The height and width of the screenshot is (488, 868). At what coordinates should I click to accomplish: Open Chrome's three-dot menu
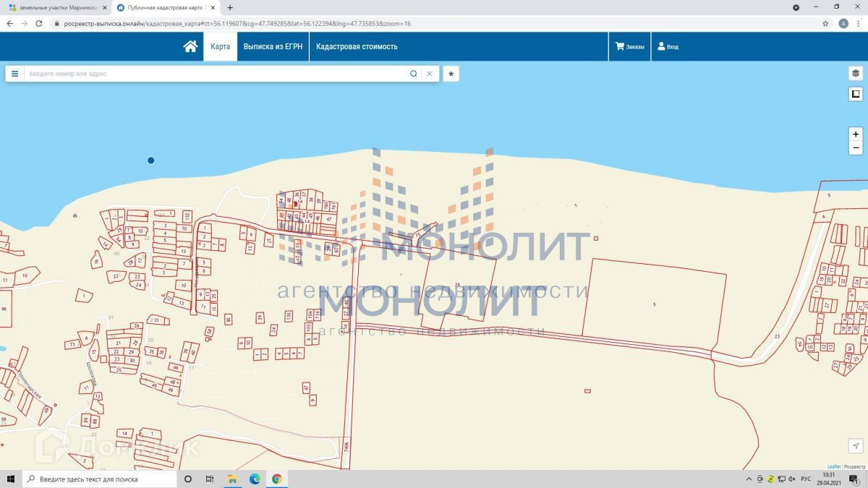click(859, 23)
